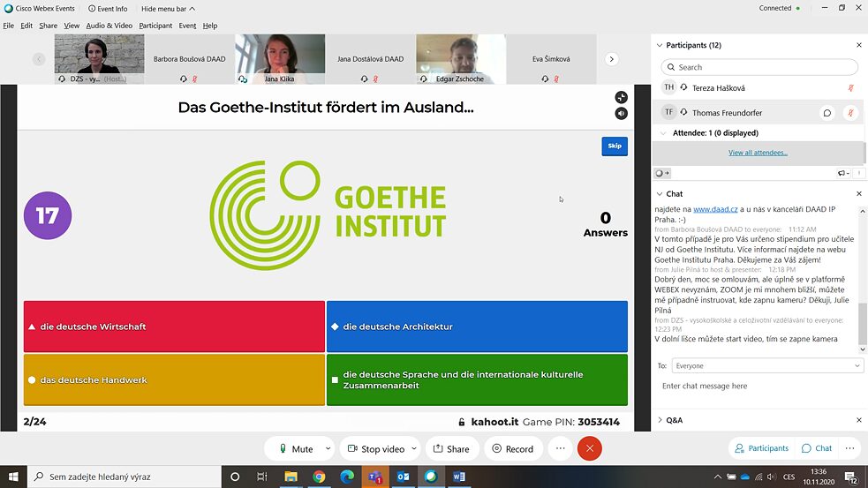Open the Participant menu
The width and height of the screenshot is (868, 488).
pyautogui.click(x=155, y=26)
